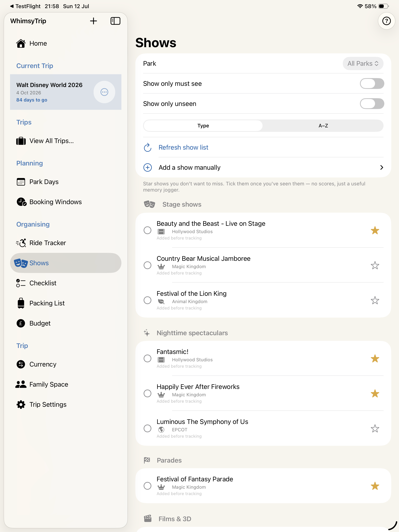Click the Currency exchange icon

pyautogui.click(x=21, y=364)
